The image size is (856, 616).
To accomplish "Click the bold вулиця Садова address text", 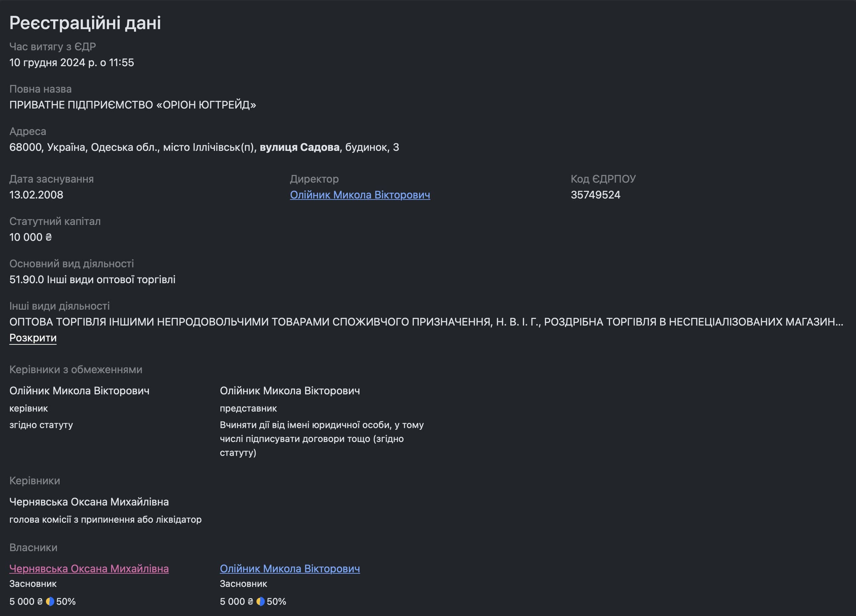I will (300, 147).
